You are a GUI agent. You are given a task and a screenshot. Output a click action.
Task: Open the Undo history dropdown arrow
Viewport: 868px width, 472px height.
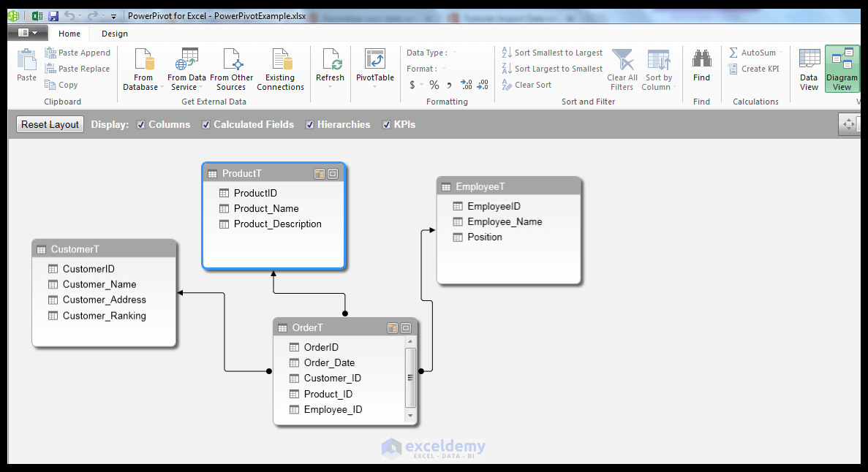80,16
